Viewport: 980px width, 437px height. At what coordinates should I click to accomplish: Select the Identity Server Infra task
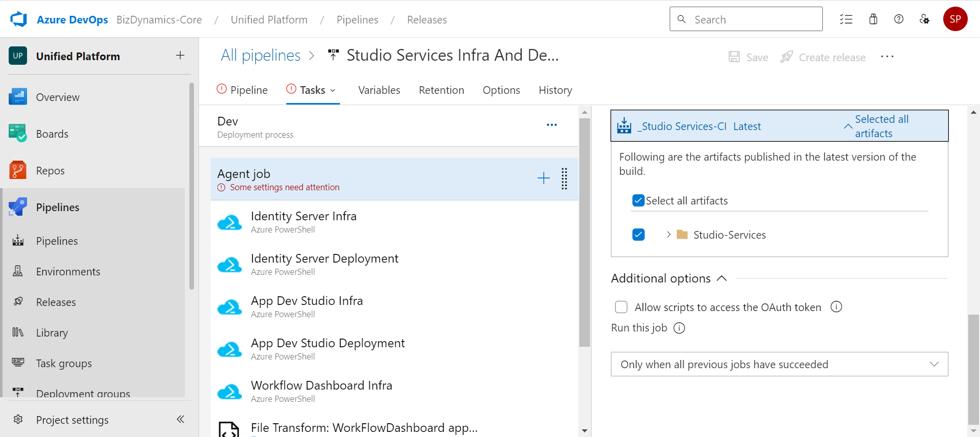click(394, 222)
